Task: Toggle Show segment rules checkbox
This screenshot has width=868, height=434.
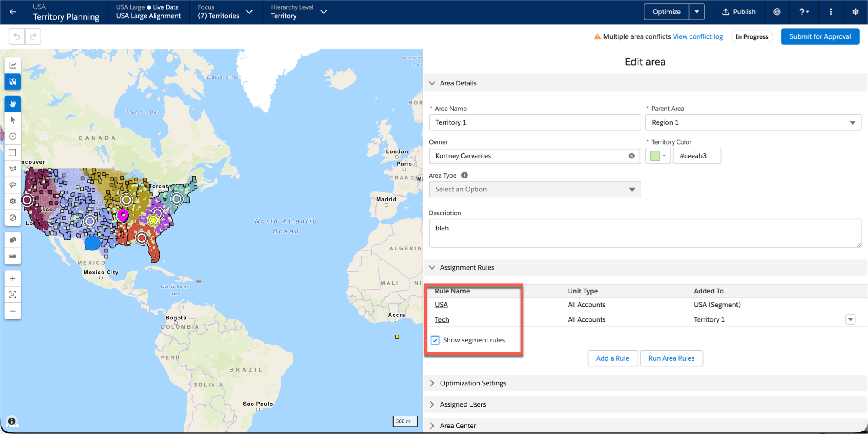Action: 435,340
